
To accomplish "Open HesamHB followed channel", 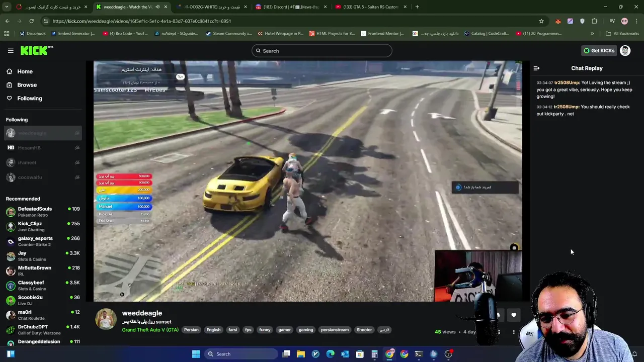I will (43, 148).
